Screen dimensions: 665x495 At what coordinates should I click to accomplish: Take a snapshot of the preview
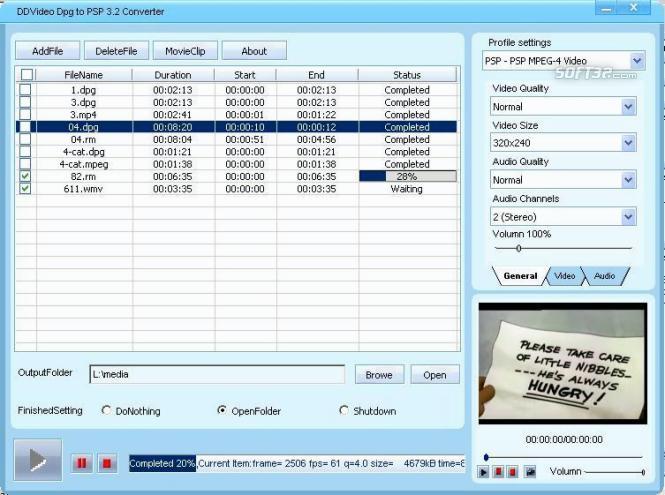[530, 472]
